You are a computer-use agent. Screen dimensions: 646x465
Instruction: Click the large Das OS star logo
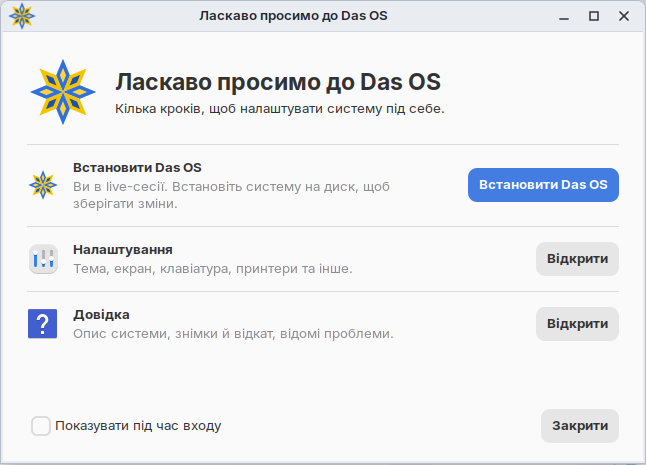tap(63, 92)
